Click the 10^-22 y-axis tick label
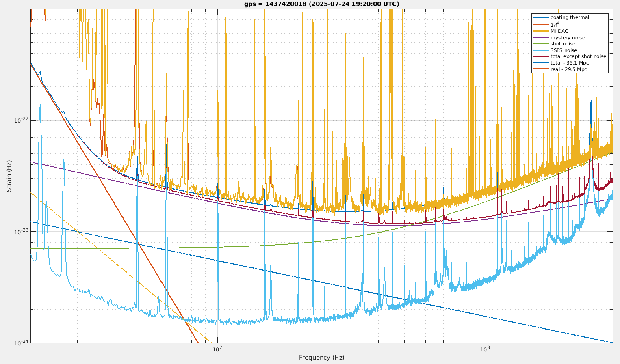 tap(21, 120)
